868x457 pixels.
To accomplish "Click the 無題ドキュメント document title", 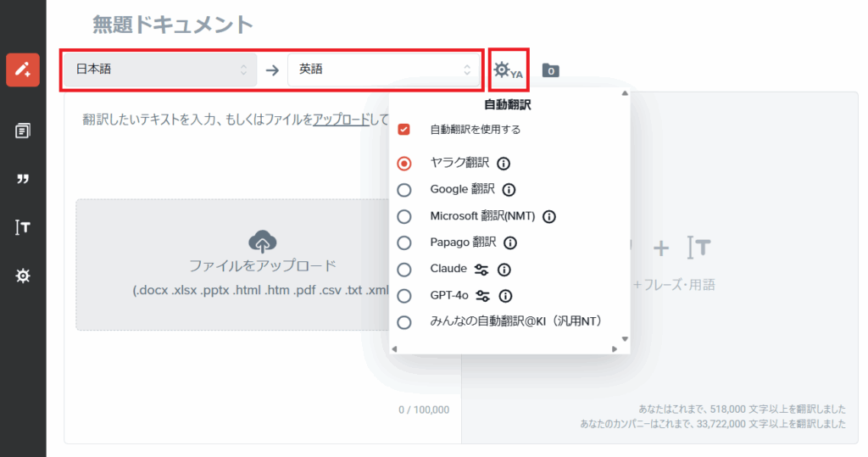I will [x=173, y=25].
